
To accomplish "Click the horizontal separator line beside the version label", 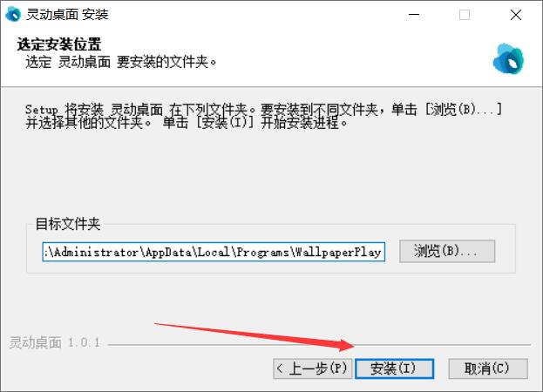I will point(319,345).
